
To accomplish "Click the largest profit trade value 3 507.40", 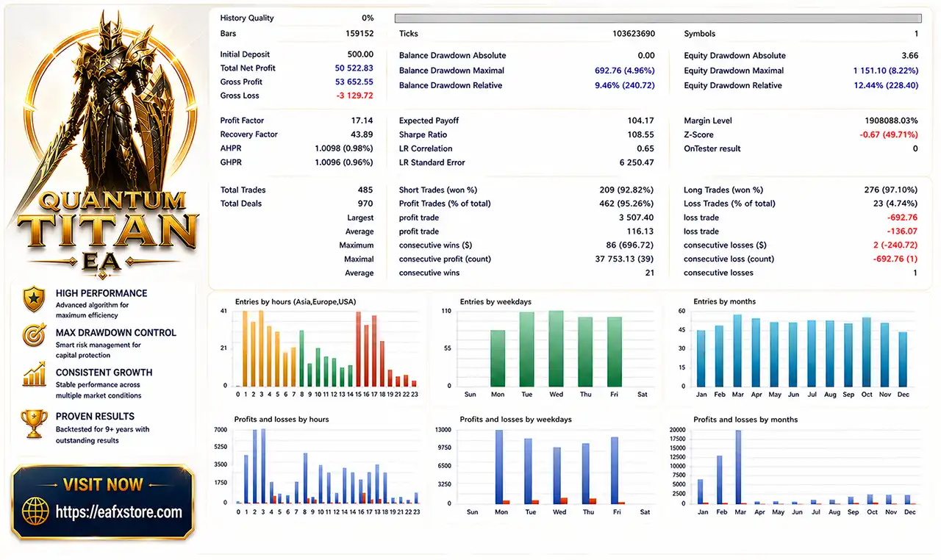I will 637,218.
